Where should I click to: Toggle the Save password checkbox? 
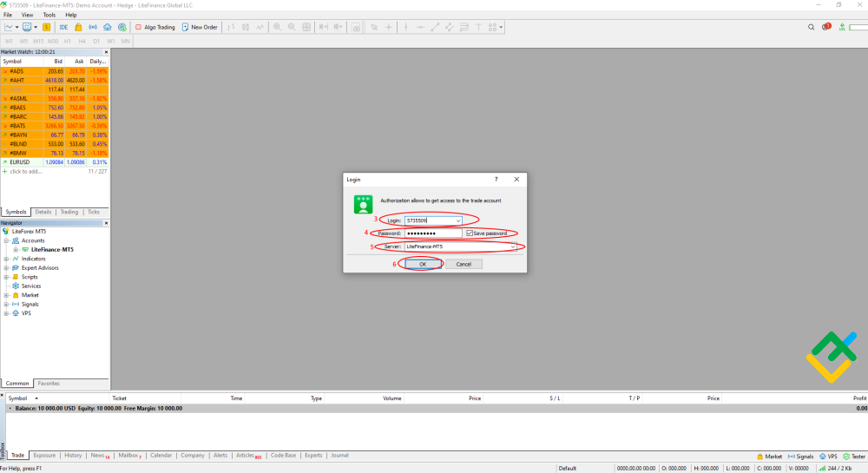click(x=470, y=233)
